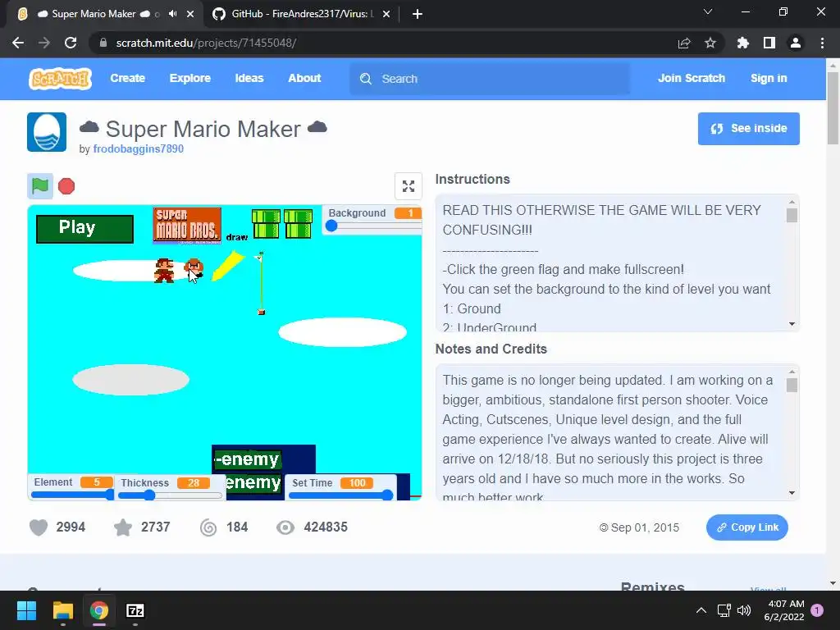This screenshot has height=630, width=840.
Task: Open 7-Zip from the taskbar
Action: [x=135, y=610]
